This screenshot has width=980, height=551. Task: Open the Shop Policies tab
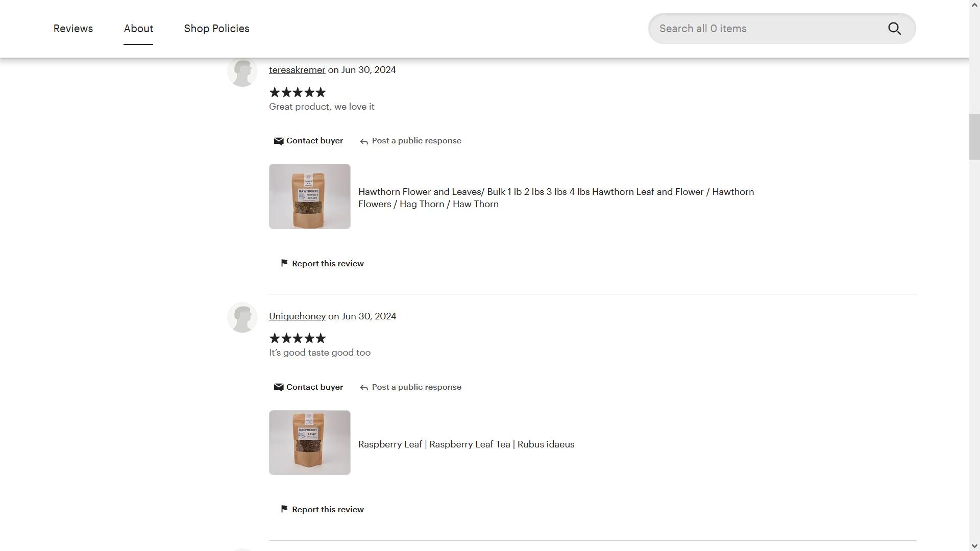216,29
